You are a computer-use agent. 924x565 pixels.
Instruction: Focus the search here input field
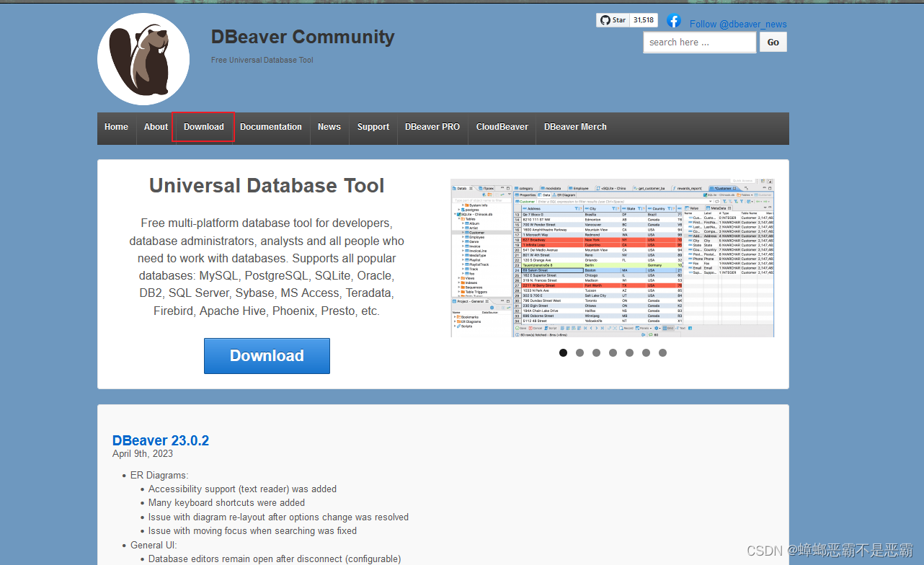coord(700,43)
